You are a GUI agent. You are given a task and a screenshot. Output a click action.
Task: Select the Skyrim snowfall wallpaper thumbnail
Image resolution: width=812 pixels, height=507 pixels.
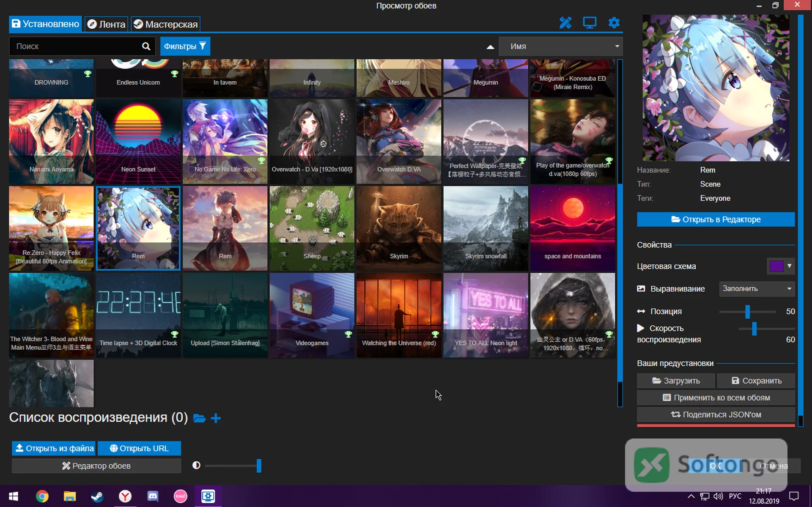(486, 228)
